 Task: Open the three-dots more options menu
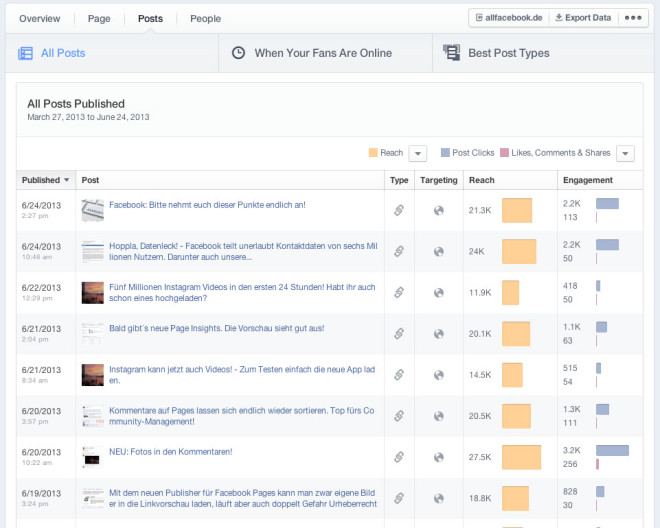633,18
